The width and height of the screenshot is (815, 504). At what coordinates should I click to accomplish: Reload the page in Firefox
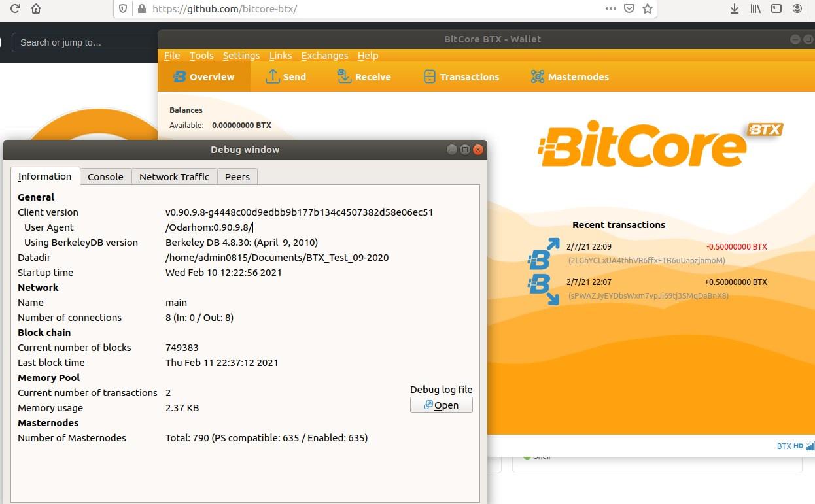pos(16,9)
